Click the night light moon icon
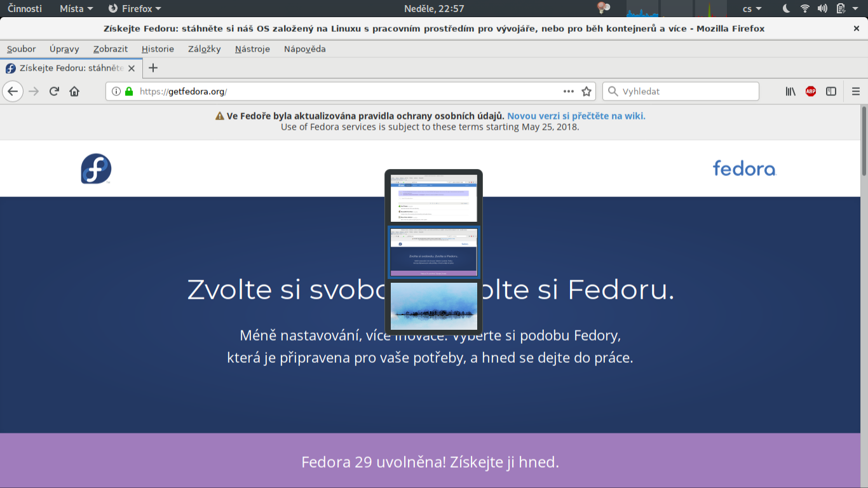This screenshot has height=488, width=868. pos(787,8)
